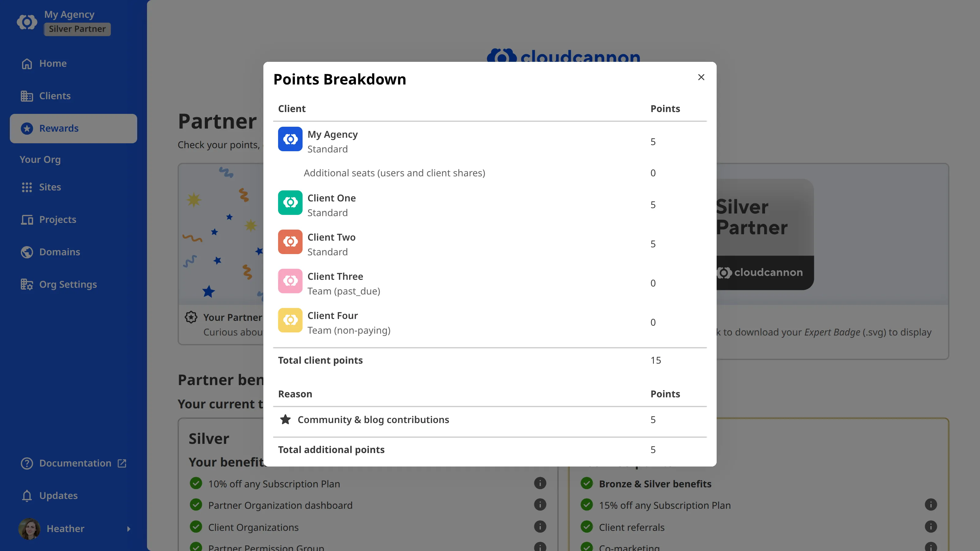Viewport: 980px width, 551px height.
Task: Click the 'Total additional points' label
Action: pyautogui.click(x=331, y=449)
